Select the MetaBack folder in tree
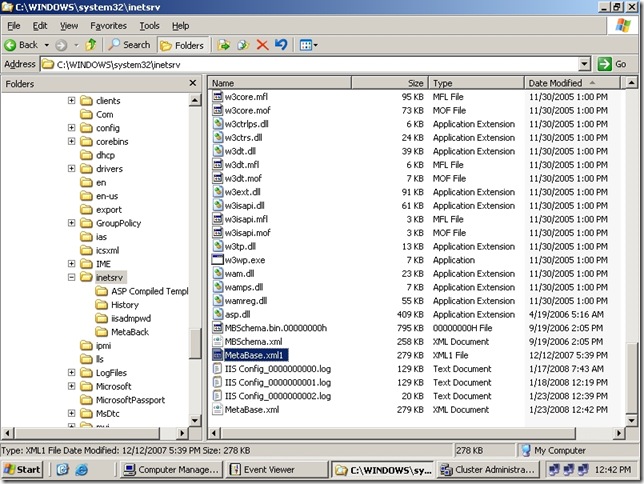Screen dimensions: 644x484 [x=130, y=332]
